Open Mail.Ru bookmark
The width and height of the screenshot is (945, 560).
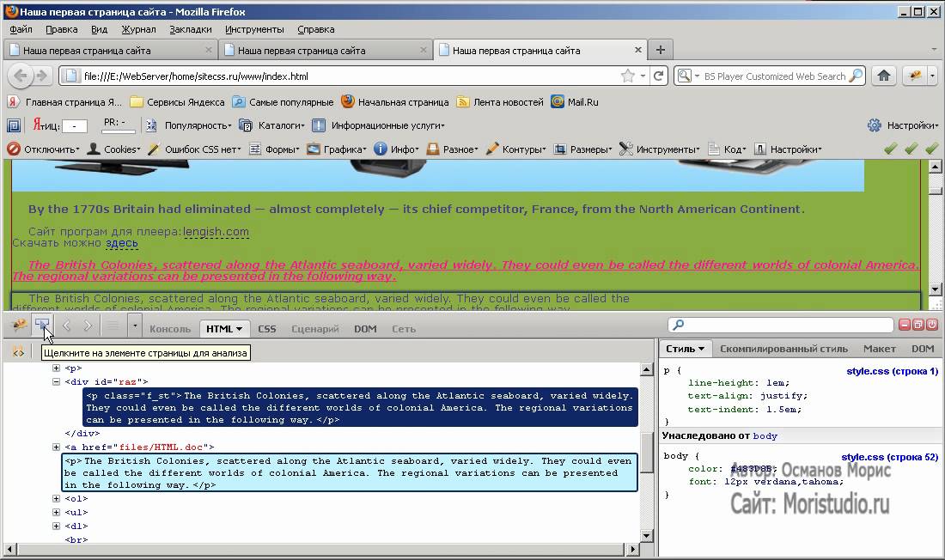pos(575,102)
